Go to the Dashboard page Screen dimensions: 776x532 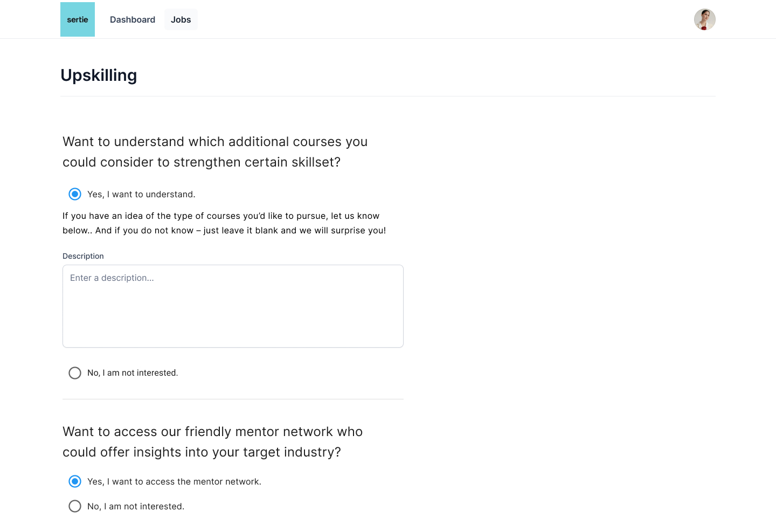[133, 20]
